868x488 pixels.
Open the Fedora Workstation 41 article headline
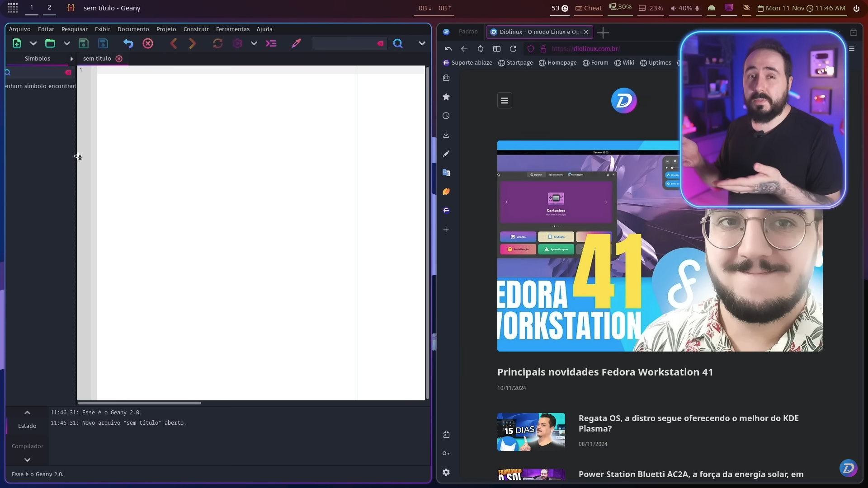click(x=605, y=372)
